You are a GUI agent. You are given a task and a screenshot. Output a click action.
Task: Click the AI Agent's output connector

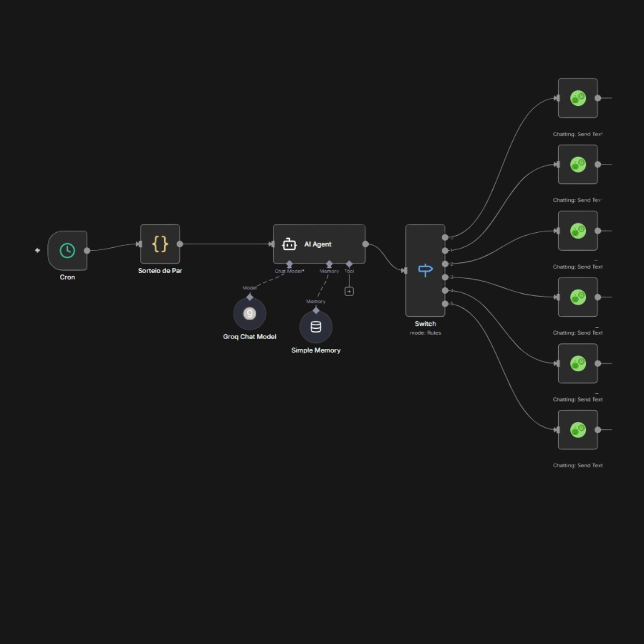[365, 244]
